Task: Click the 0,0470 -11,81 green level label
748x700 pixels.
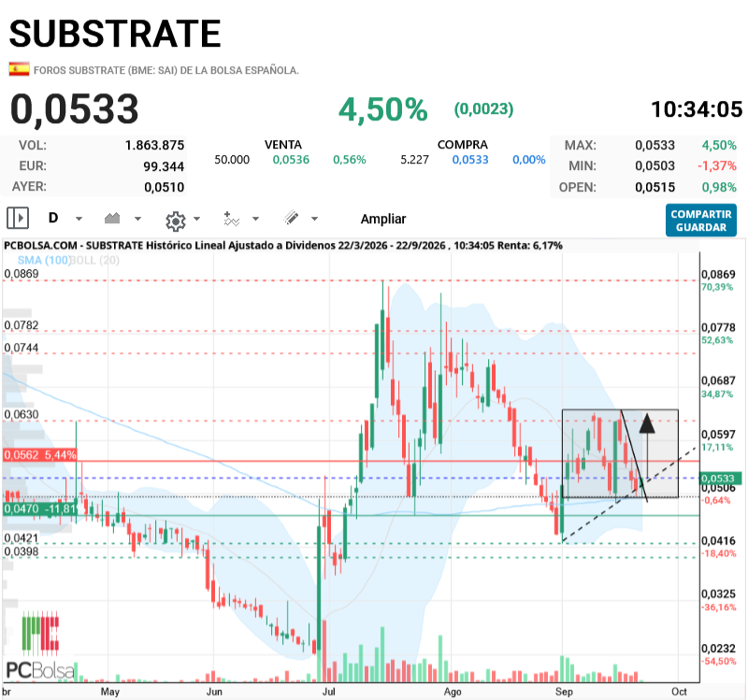Action: tap(39, 508)
